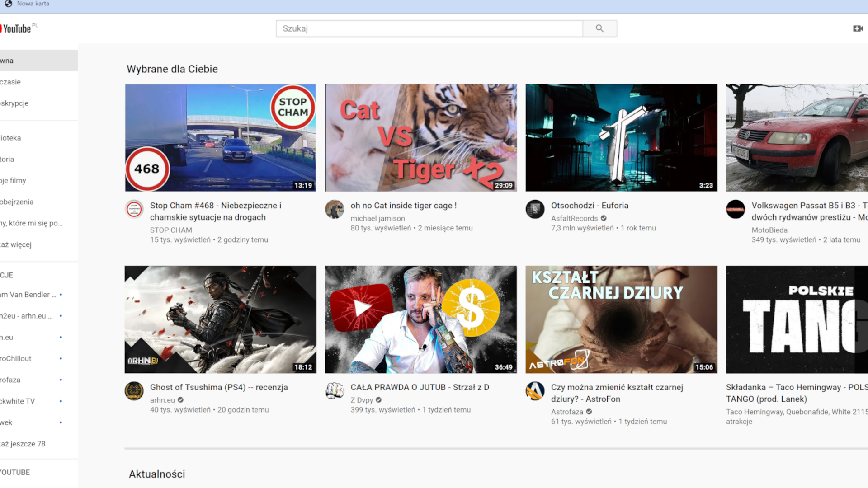Open 'Stop Cham #468 - Niebezpieczne' title link
This screenshot has width=868, height=488.
tap(216, 211)
